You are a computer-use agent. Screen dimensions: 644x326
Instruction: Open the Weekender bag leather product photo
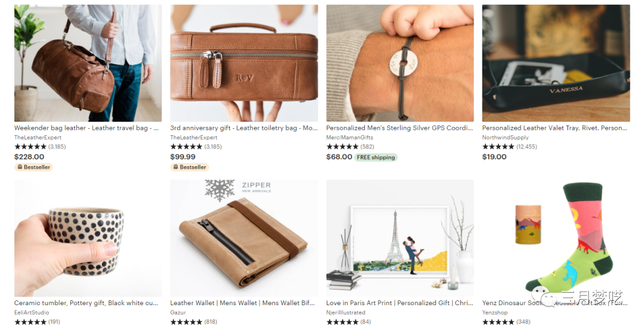point(88,63)
